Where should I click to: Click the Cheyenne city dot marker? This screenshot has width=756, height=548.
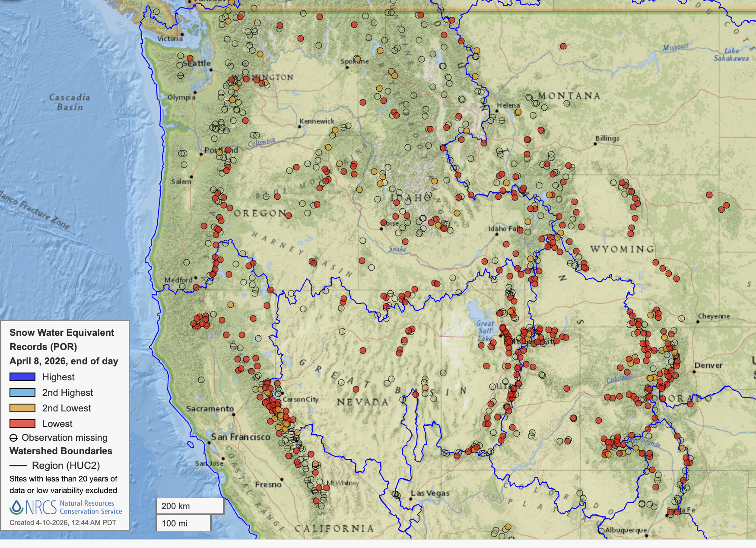click(x=698, y=322)
